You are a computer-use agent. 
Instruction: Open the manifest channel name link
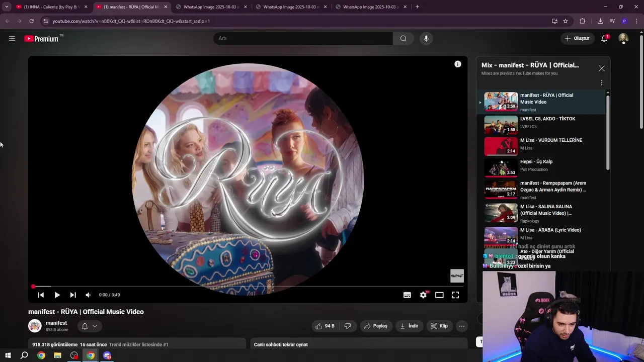point(56,323)
